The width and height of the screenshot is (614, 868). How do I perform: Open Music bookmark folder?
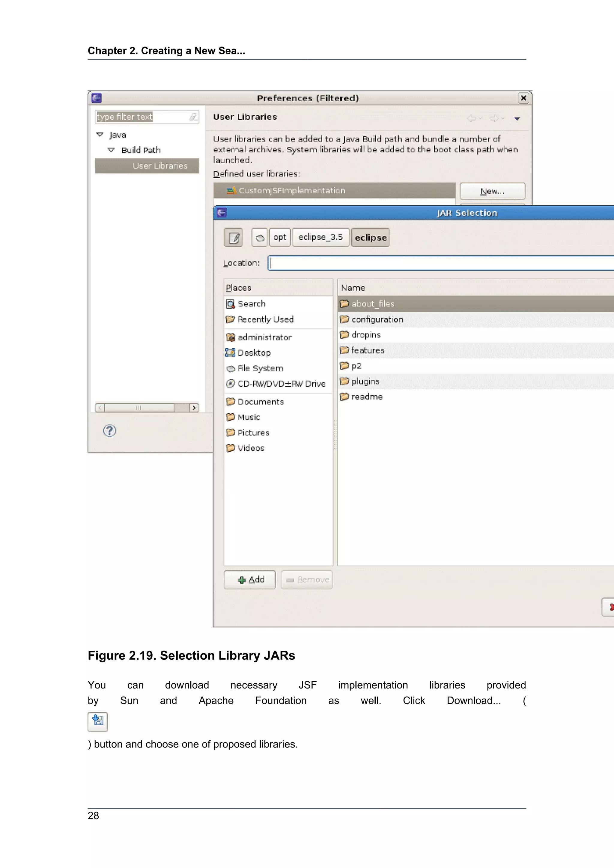pos(278,417)
